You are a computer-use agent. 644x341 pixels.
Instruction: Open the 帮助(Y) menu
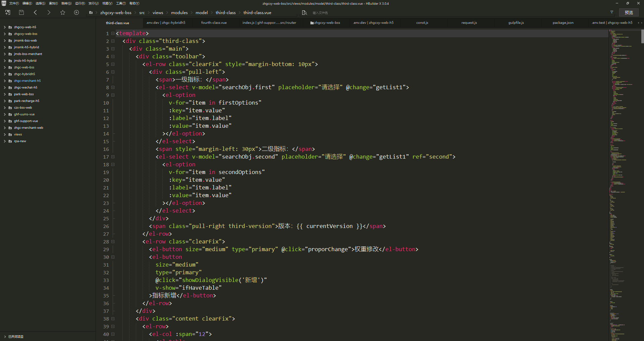134,3
